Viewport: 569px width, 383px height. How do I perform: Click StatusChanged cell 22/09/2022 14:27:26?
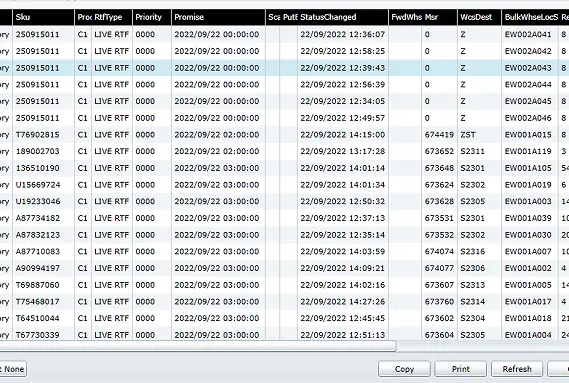(343, 302)
